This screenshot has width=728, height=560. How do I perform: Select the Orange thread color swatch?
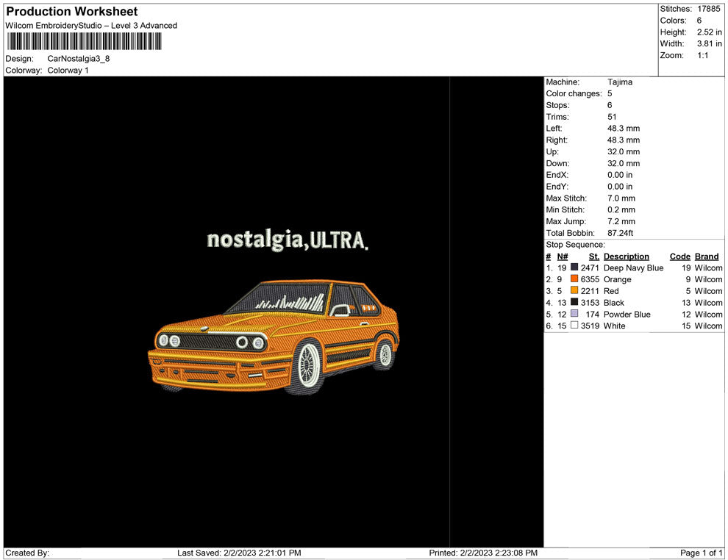point(574,279)
